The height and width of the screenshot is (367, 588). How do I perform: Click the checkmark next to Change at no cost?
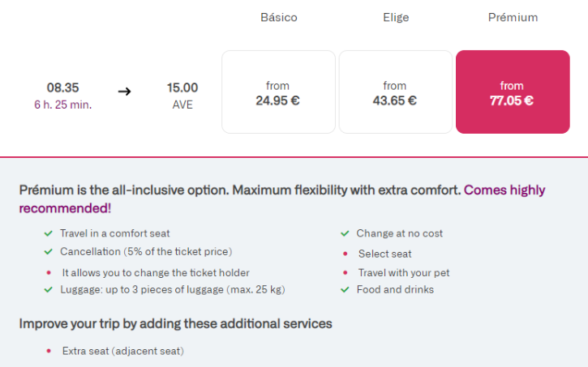(345, 233)
